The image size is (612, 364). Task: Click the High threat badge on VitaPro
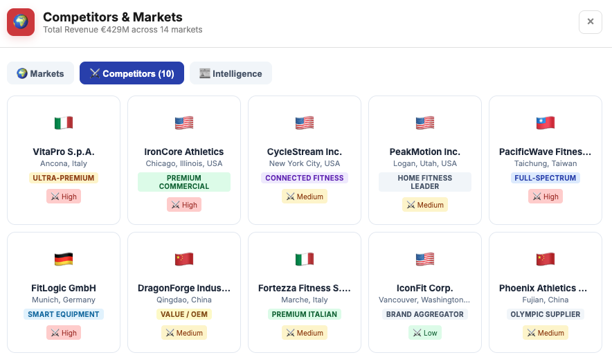point(64,197)
